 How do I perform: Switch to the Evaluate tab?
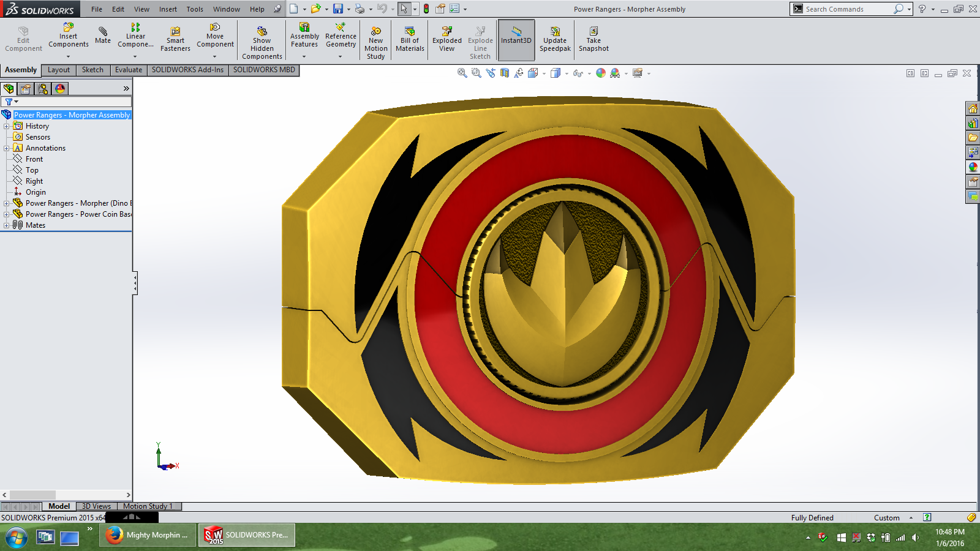pos(129,70)
